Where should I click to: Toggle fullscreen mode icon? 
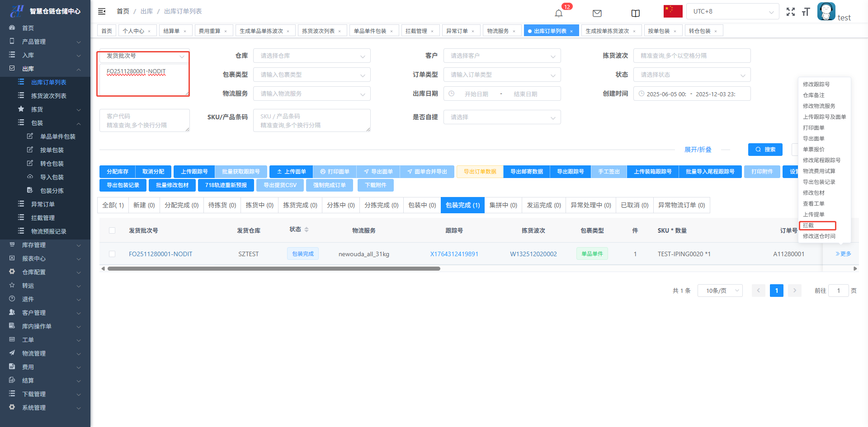tap(790, 12)
